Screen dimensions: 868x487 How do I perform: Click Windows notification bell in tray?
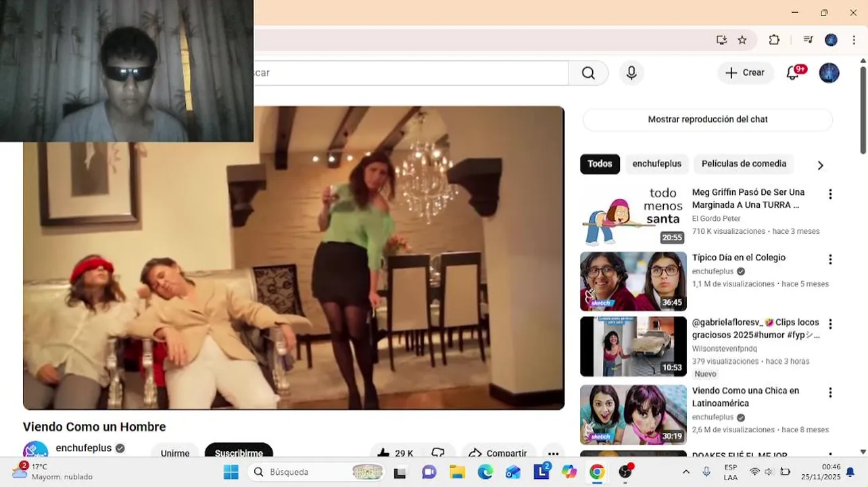pyautogui.click(x=850, y=472)
